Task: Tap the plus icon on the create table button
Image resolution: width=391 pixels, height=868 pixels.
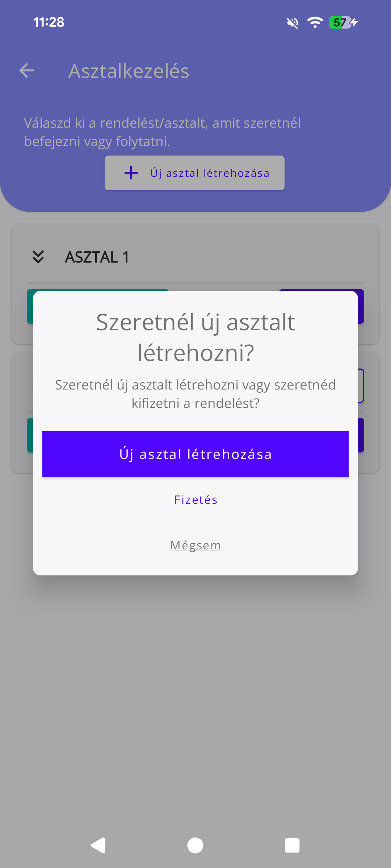Action: coord(131,173)
